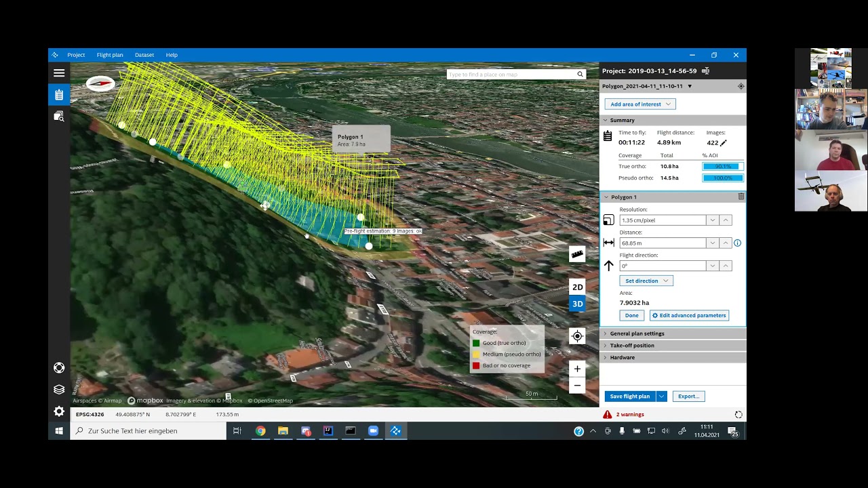868x488 pixels.
Task: Open Zoom app from the taskbar
Action: coord(373,430)
